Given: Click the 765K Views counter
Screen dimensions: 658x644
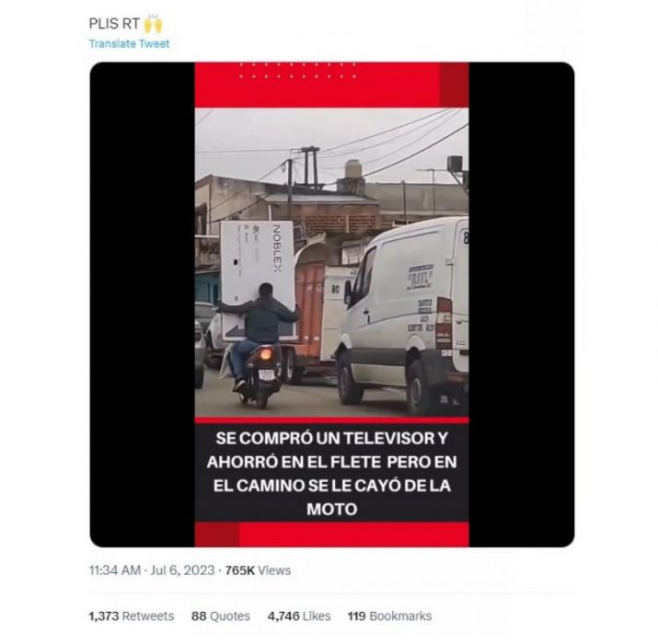Looking at the screenshot, I should pyautogui.click(x=258, y=570).
